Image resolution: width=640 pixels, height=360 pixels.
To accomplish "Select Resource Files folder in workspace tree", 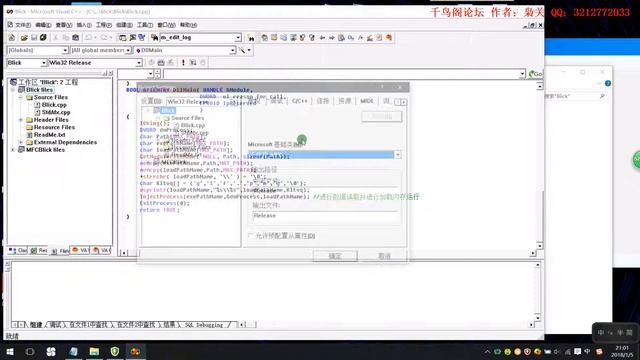I will click(54, 127).
